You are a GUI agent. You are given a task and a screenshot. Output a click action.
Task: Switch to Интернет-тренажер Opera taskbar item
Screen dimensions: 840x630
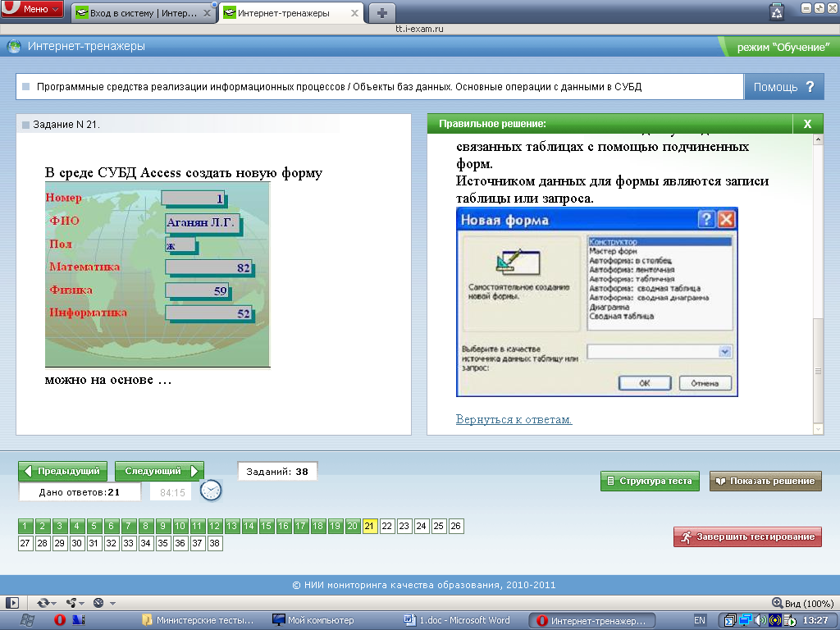pyautogui.click(x=592, y=621)
